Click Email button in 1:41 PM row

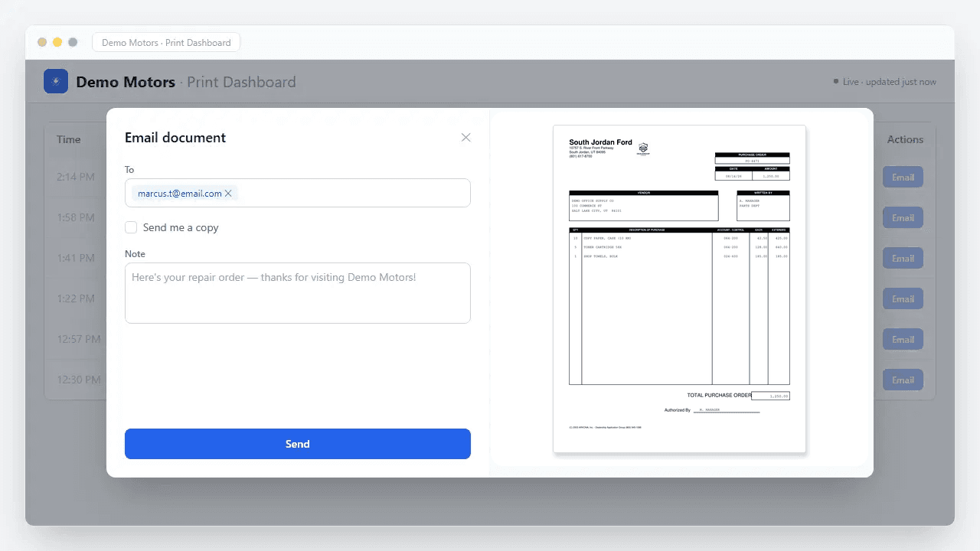903,259
